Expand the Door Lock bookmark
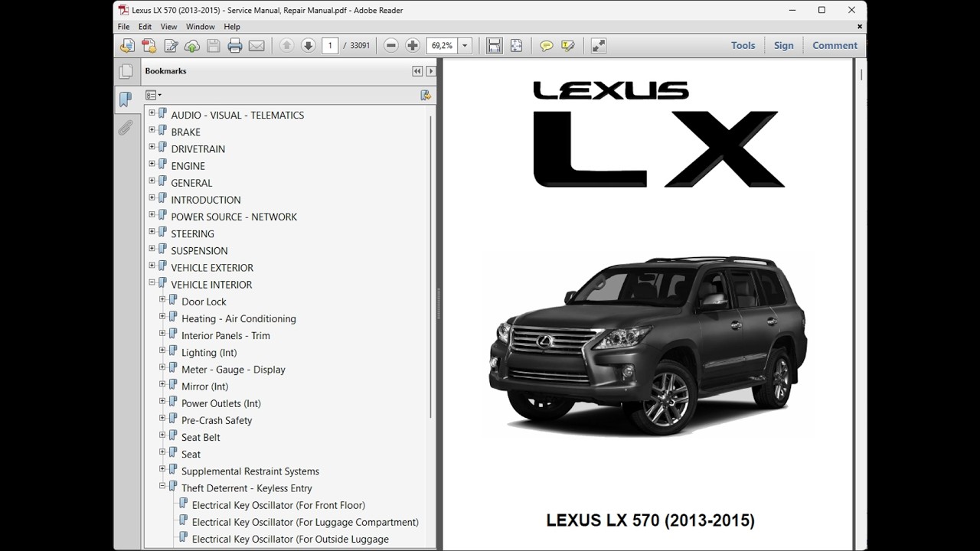 point(162,299)
